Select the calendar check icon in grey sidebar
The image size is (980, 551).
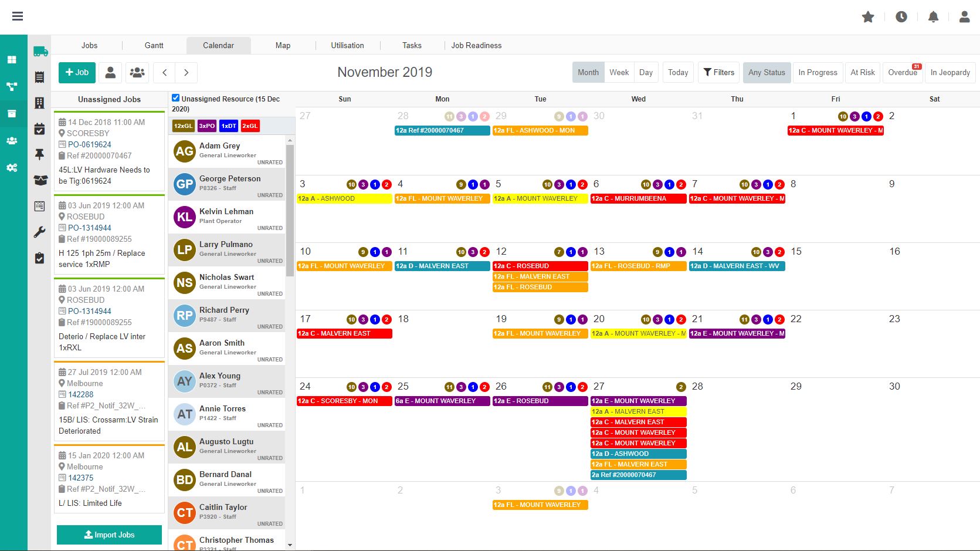pyautogui.click(x=39, y=129)
